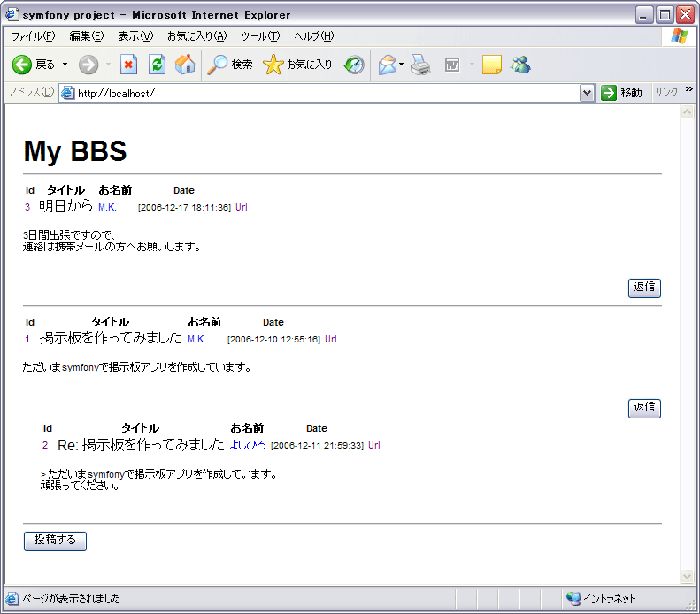
Task: Open Url link on post 1
Action: (330, 339)
